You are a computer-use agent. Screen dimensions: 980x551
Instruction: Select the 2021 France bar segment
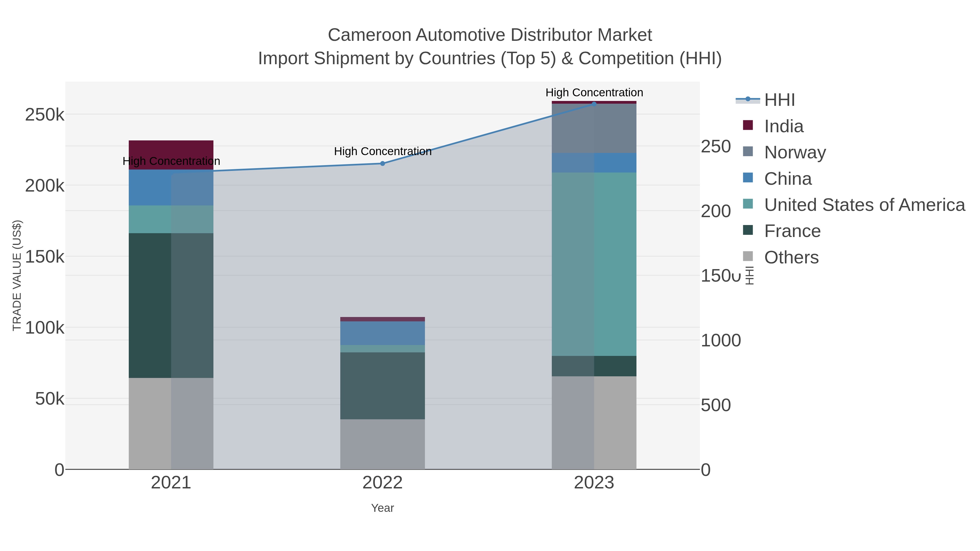pos(171,305)
